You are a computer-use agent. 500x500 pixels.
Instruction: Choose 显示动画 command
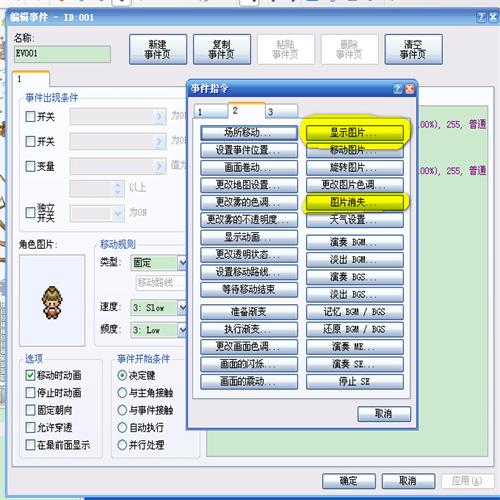click(x=249, y=237)
